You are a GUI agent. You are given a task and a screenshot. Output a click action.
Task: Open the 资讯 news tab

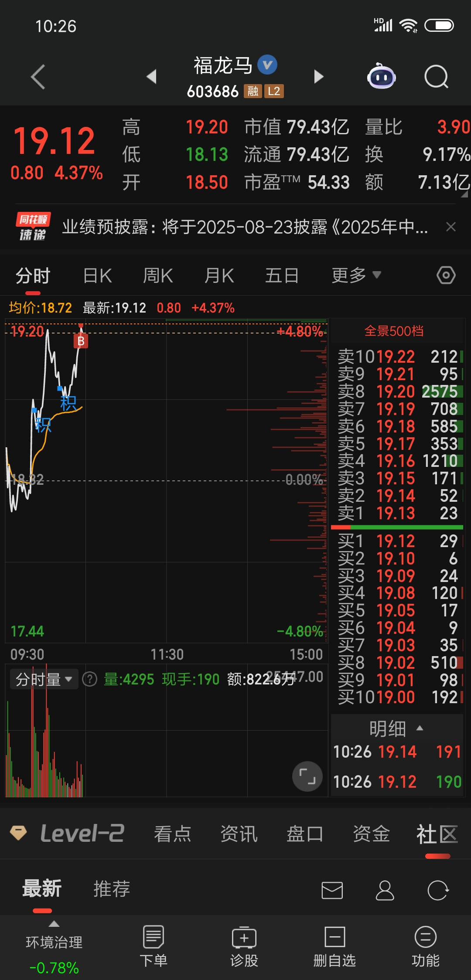click(239, 834)
